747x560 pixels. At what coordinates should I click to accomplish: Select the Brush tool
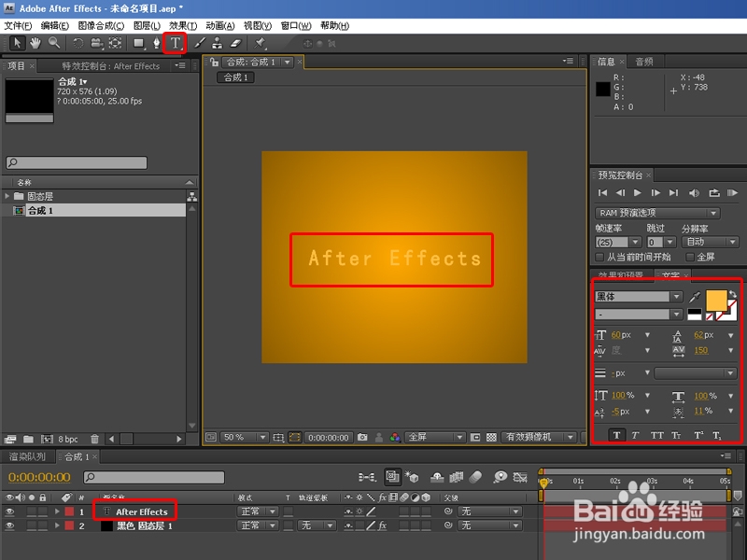coord(200,43)
